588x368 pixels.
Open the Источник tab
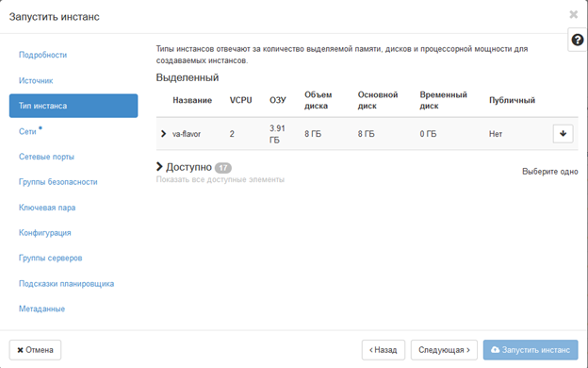pyautogui.click(x=36, y=81)
